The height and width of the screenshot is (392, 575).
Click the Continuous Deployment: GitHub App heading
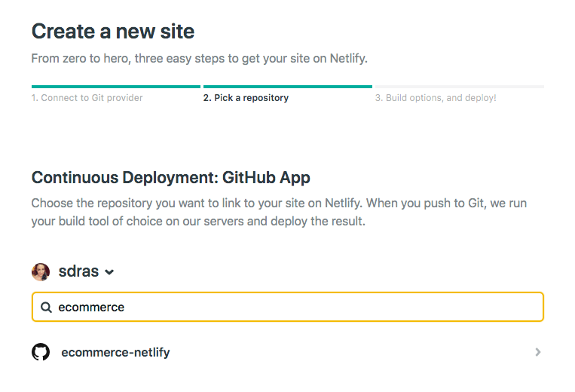pyautogui.click(x=171, y=177)
